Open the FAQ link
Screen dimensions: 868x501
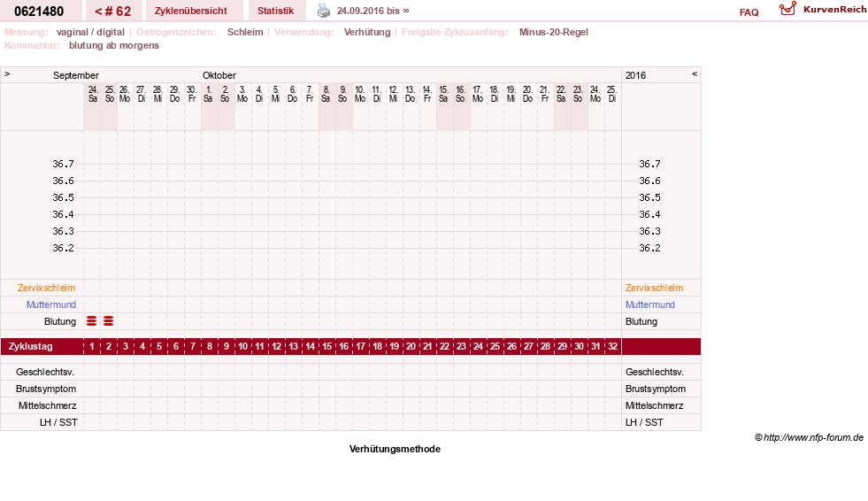pyautogui.click(x=749, y=12)
